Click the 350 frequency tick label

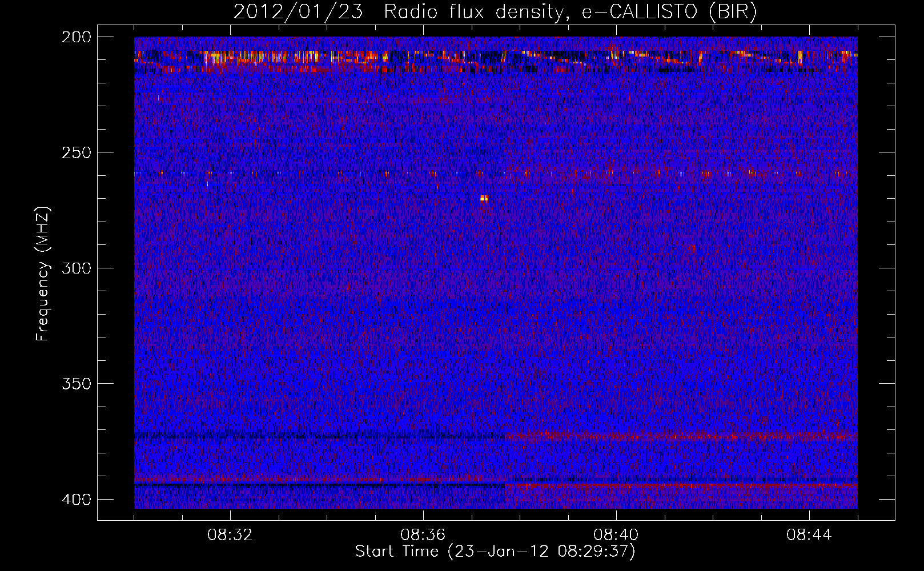point(76,383)
